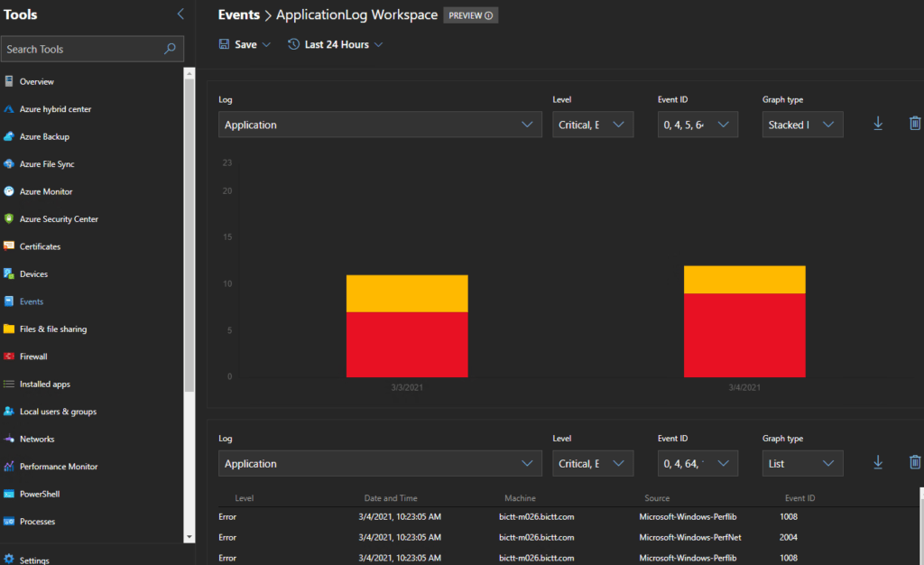Click the search magnifier icon
924x565 pixels.
[170, 49]
